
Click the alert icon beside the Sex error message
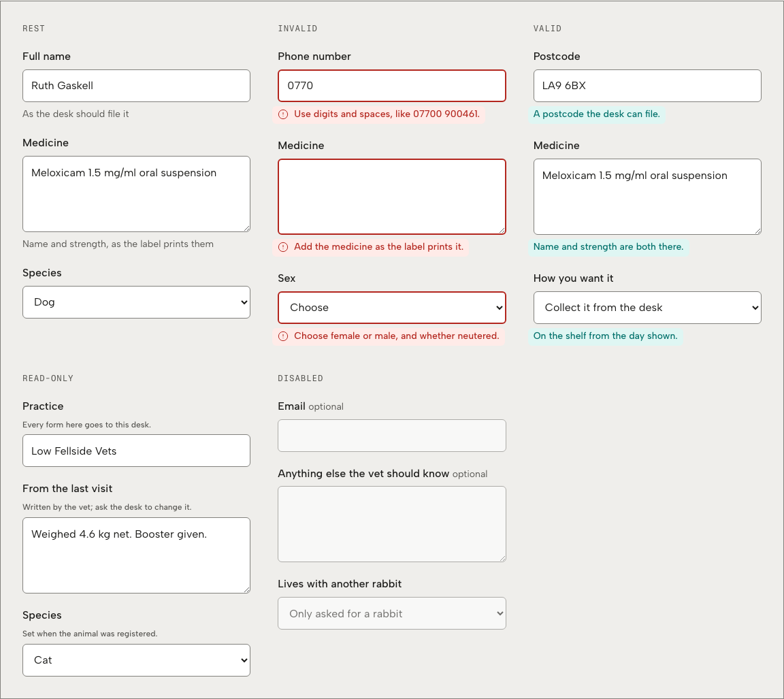(x=283, y=336)
